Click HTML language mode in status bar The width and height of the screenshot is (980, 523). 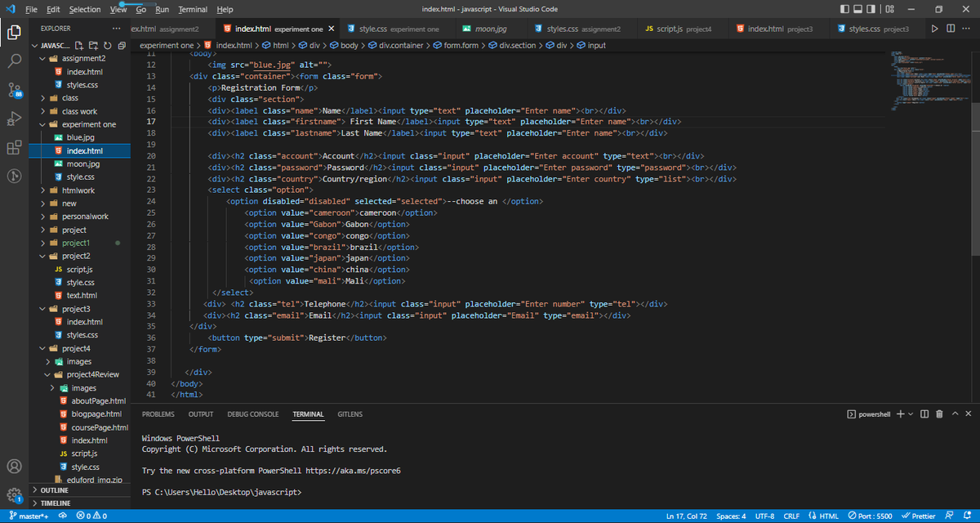tap(823, 516)
